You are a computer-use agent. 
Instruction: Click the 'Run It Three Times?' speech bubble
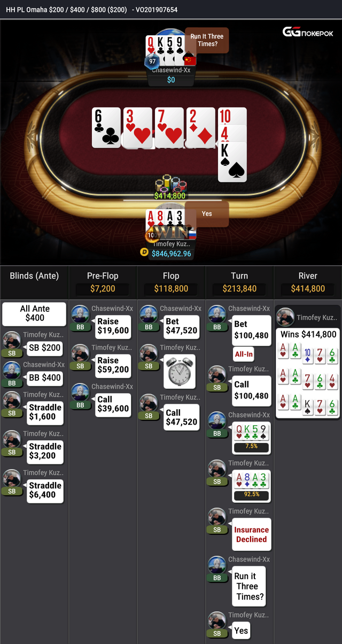pos(207,41)
